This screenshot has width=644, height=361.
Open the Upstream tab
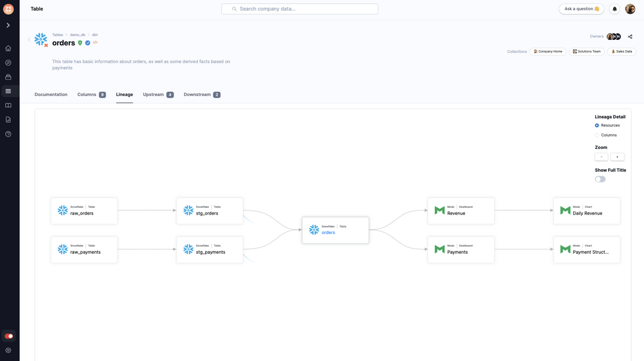coord(152,94)
